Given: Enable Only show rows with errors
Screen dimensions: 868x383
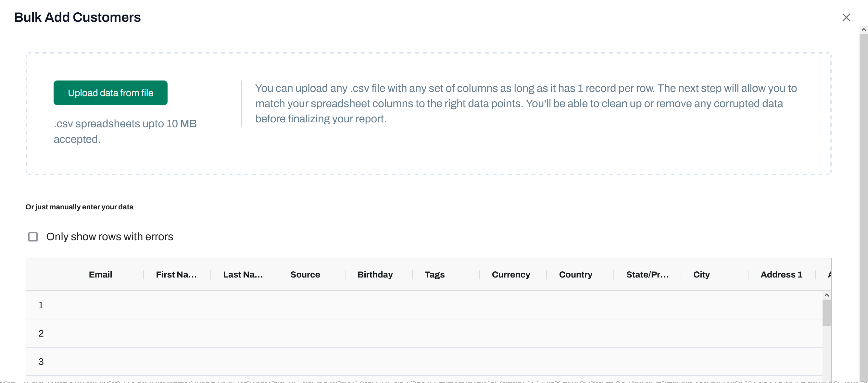Looking at the screenshot, I should click(x=33, y=237).
